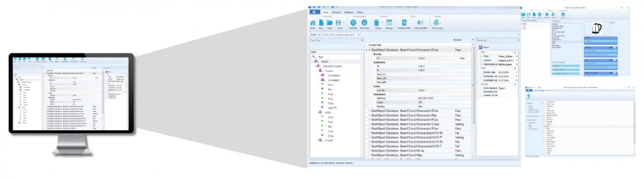This screenshot has height=179, width=644.
Task: Create a New document from the ribbon
Action: pyautogui.click(x=321, y=23)
